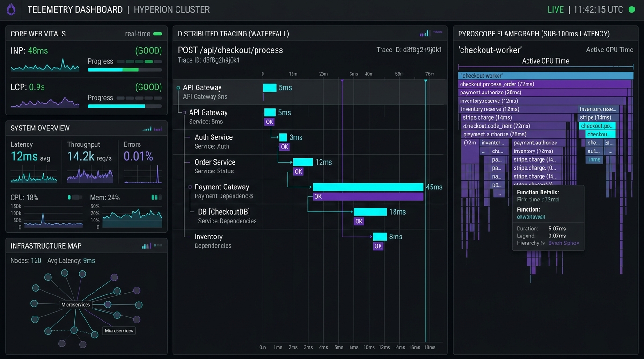Toggle the real-time switch in Core Web Vitals

(158, 34)
